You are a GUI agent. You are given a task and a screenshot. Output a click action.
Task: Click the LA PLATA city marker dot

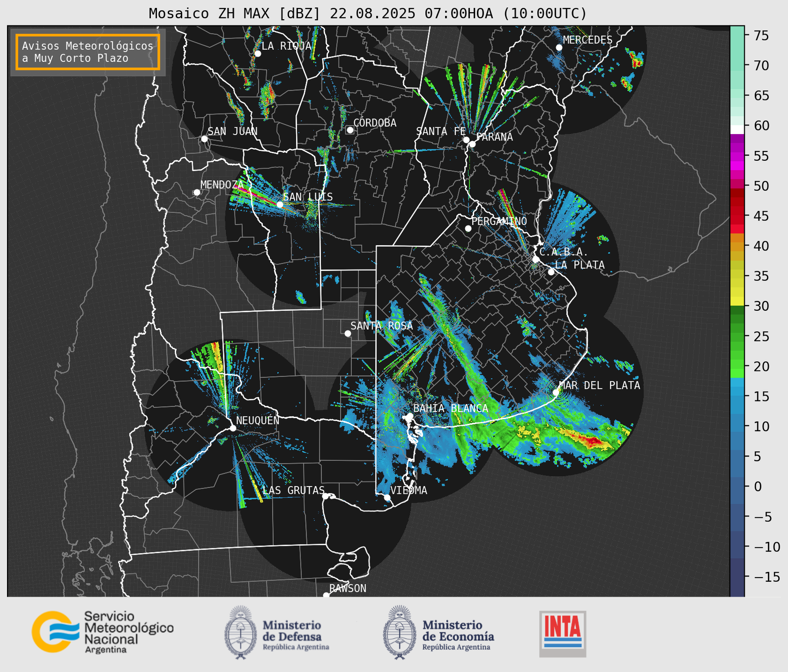(551, 272)
